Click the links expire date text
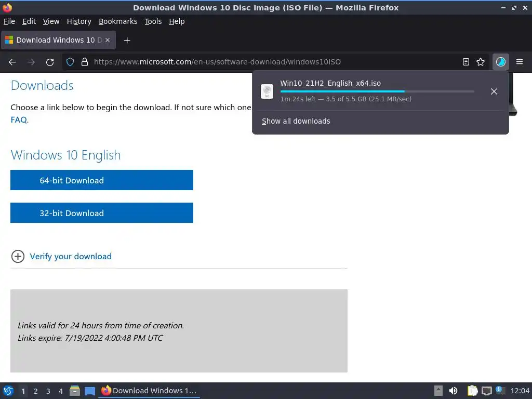 90,338
